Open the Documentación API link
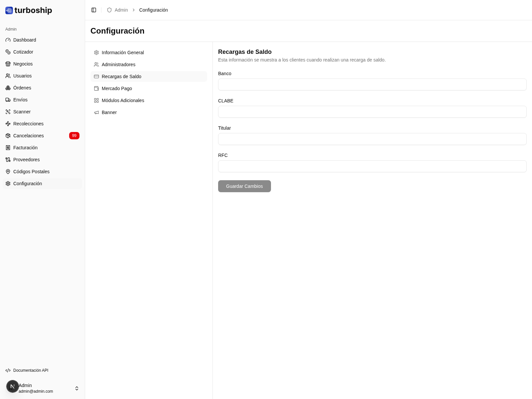532x399 pixels. (31, 370)
